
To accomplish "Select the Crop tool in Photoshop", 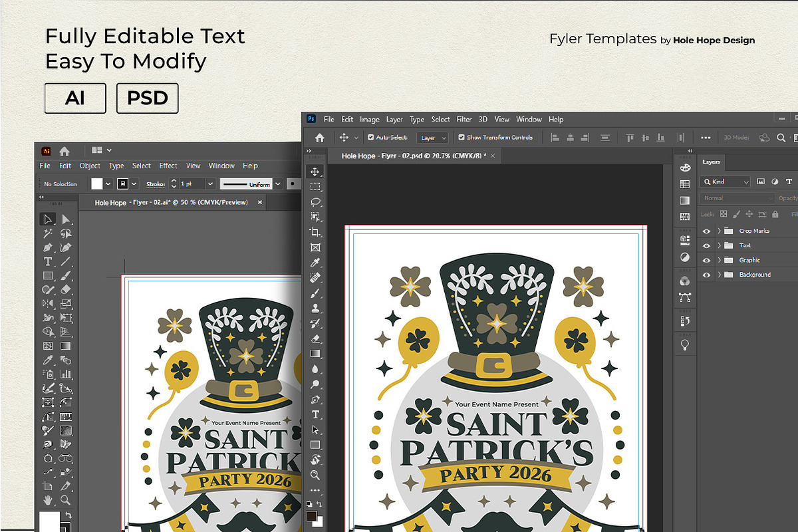I will coord(315,232).
